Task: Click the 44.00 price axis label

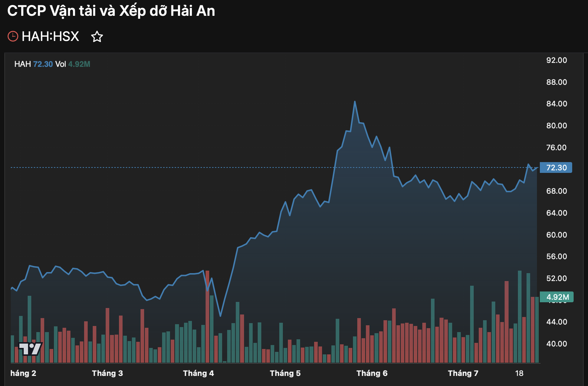Action: (x=557, y=322)
